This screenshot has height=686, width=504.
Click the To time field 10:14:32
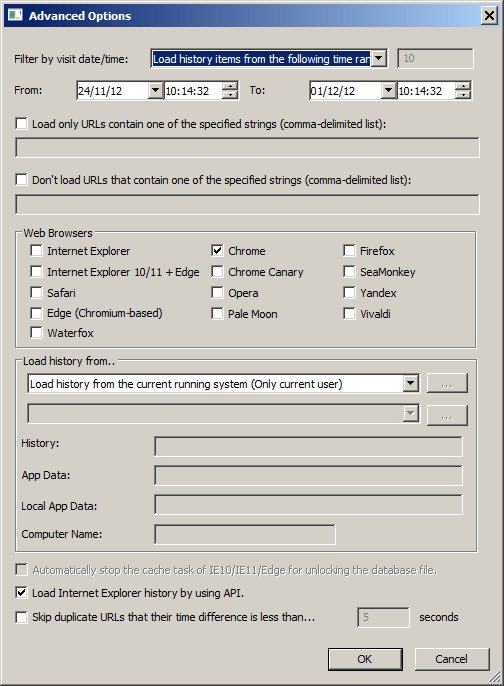point(426,91)
